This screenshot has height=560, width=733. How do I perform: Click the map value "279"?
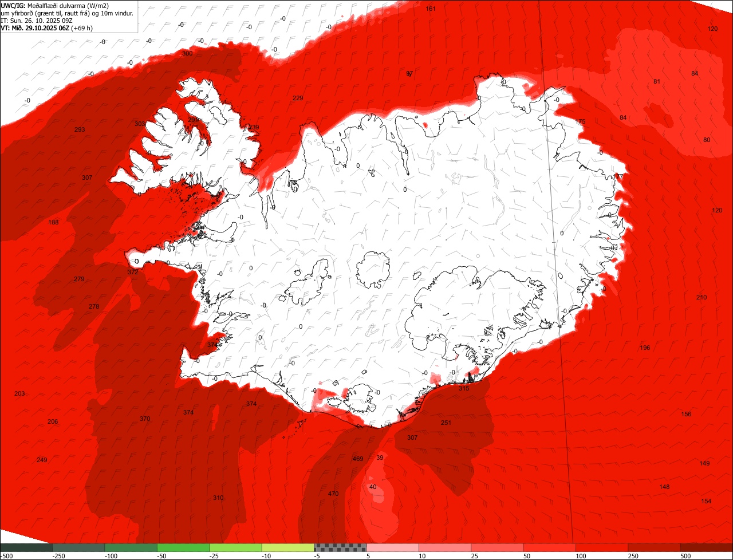click(79, 279)
